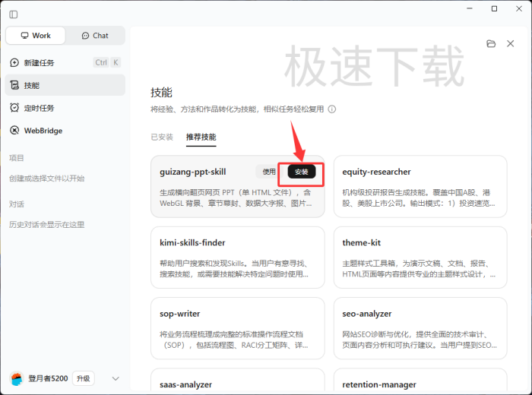Image resolution: width=532 pixels, height=395 pixels.
Task: Open the theme-kit skill card
Action: pyautogui.click(x=420, y=258)
